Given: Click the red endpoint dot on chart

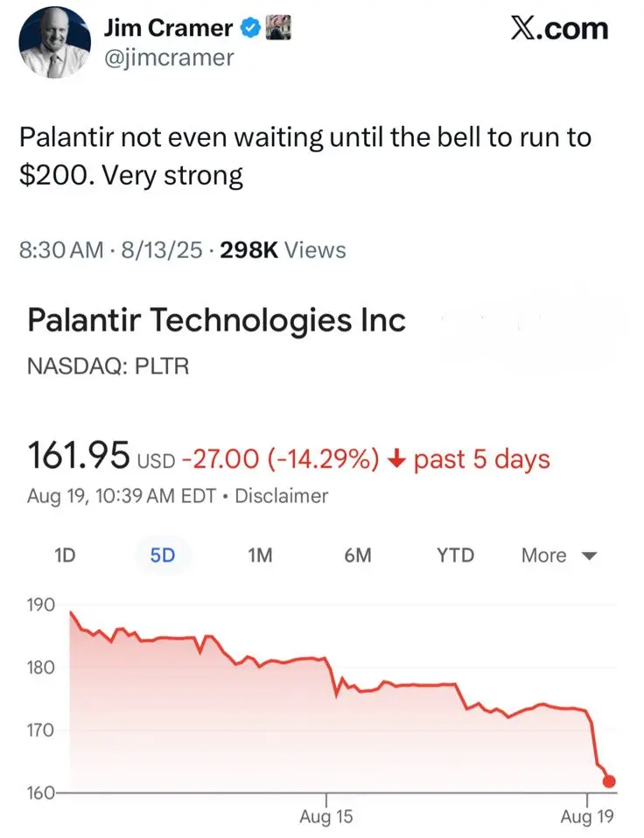Looking at the screenshot, I should (609, 781).
